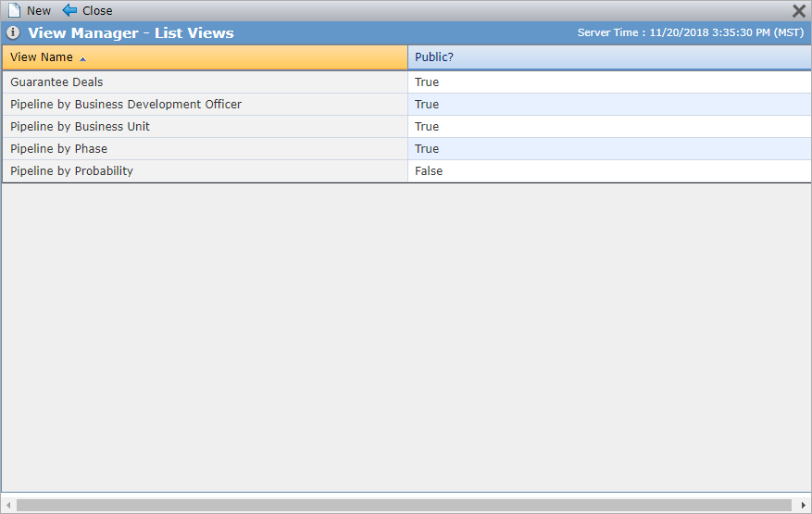Click False value for Pipeline by Probability

(x=429, y=171)
